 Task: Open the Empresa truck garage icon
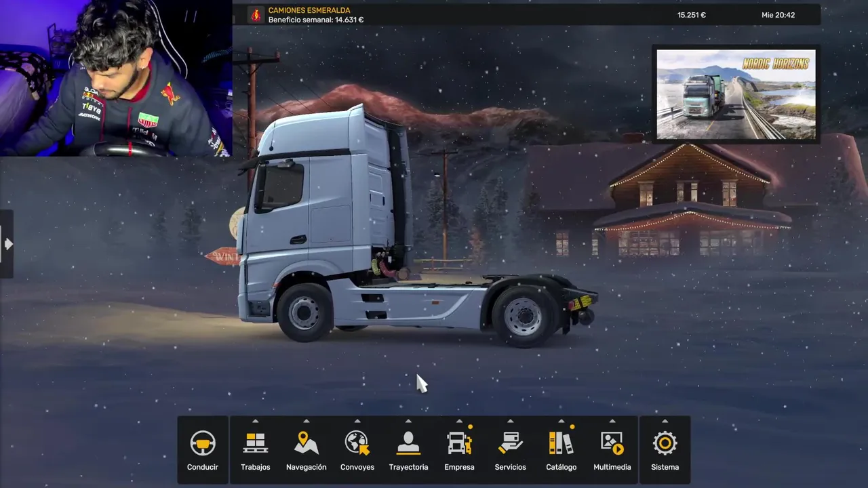459,444
